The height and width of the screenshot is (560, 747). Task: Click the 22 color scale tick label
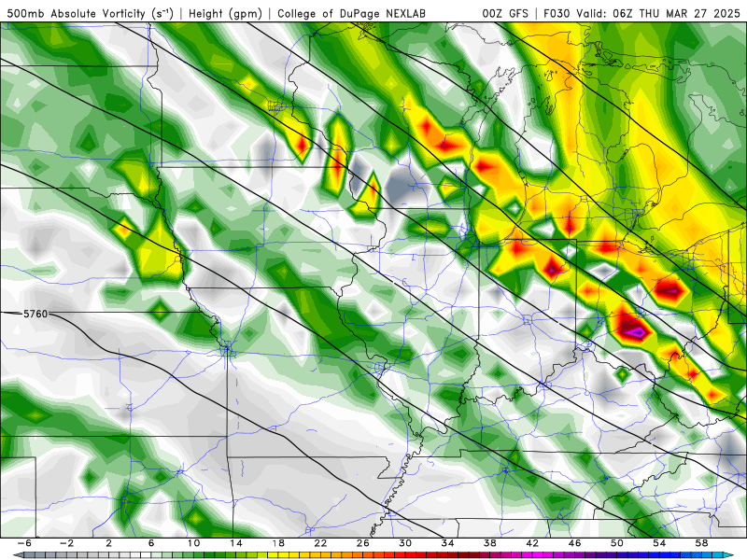tap(320, 543)
